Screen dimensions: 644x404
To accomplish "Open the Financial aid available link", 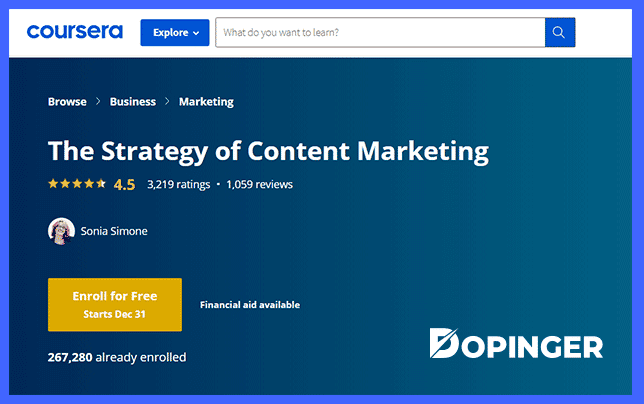I will [250, 305].
